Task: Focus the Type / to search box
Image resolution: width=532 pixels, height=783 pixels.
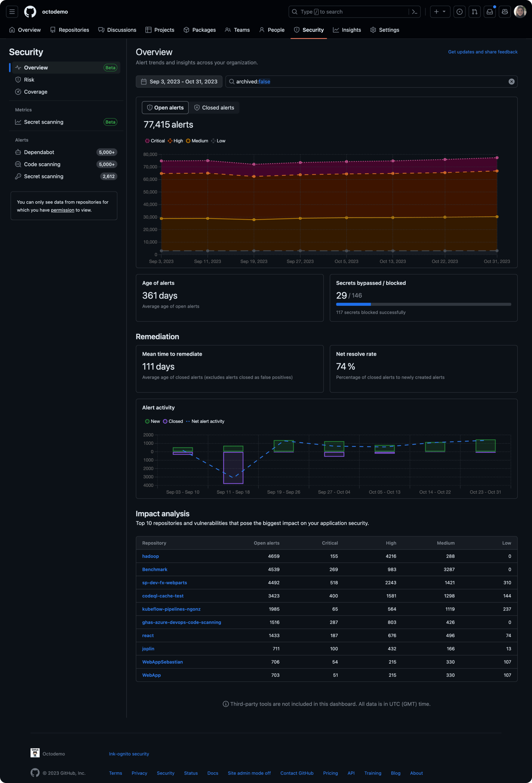Action: pyautogui.click(x=348, y=12)
